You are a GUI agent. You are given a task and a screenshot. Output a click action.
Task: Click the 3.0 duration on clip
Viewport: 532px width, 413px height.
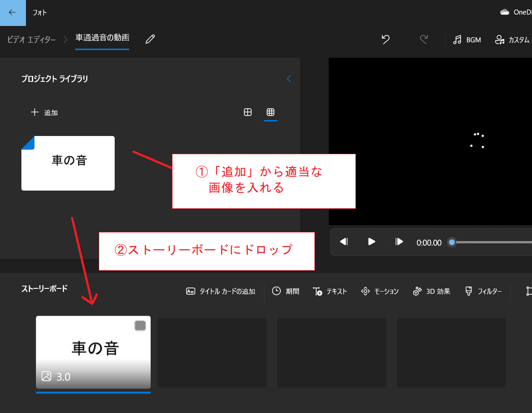coord(63,377)
